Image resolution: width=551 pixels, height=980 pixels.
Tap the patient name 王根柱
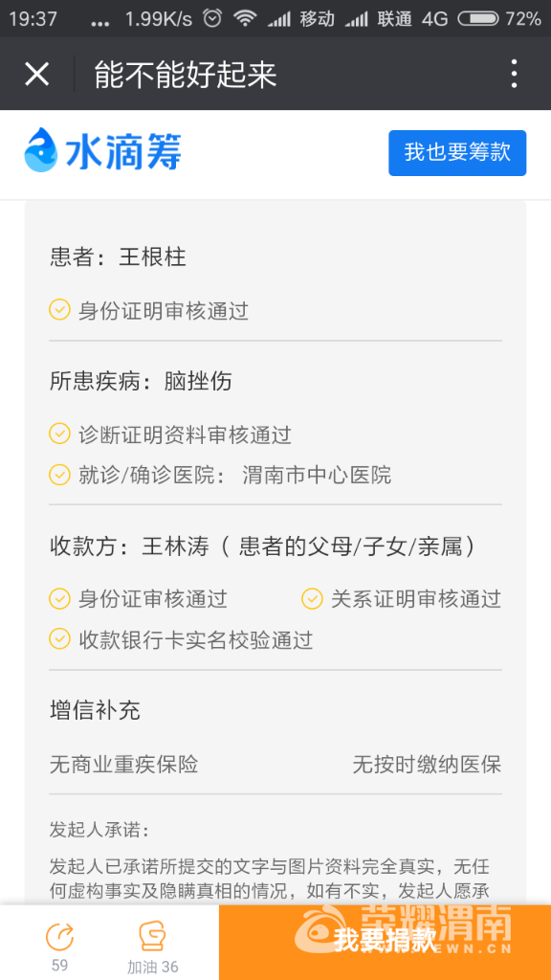(152, 256)
